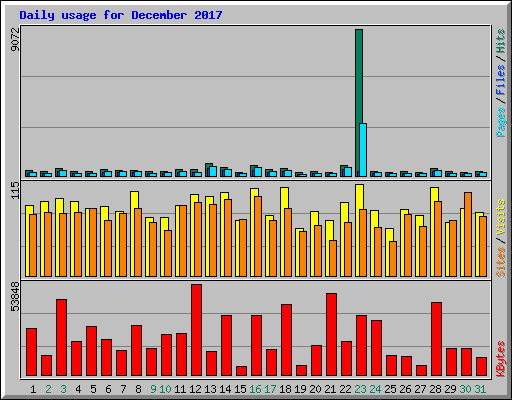This screenshot has height=400, width=512.
Task: Click day label 7 on the x-axis
Action: 123,389
